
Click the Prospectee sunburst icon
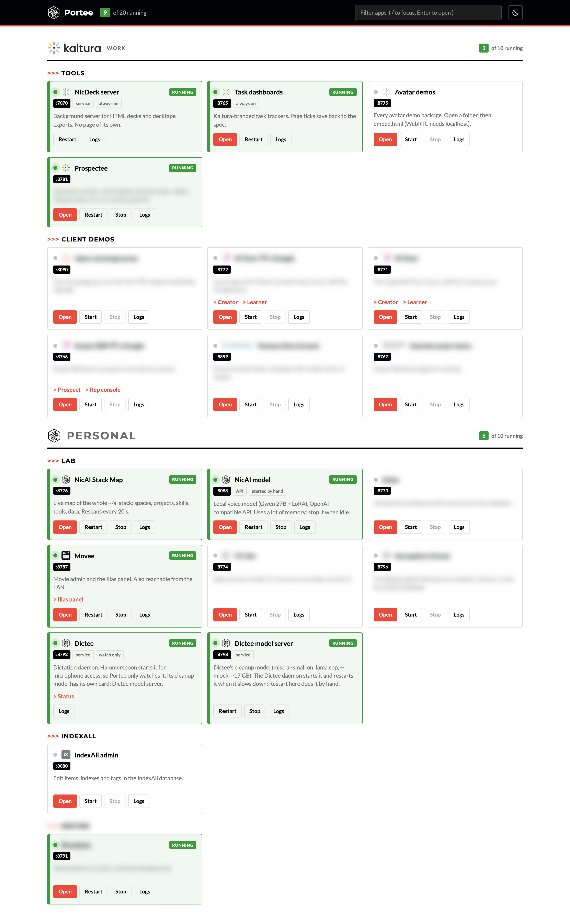[66, 168]
